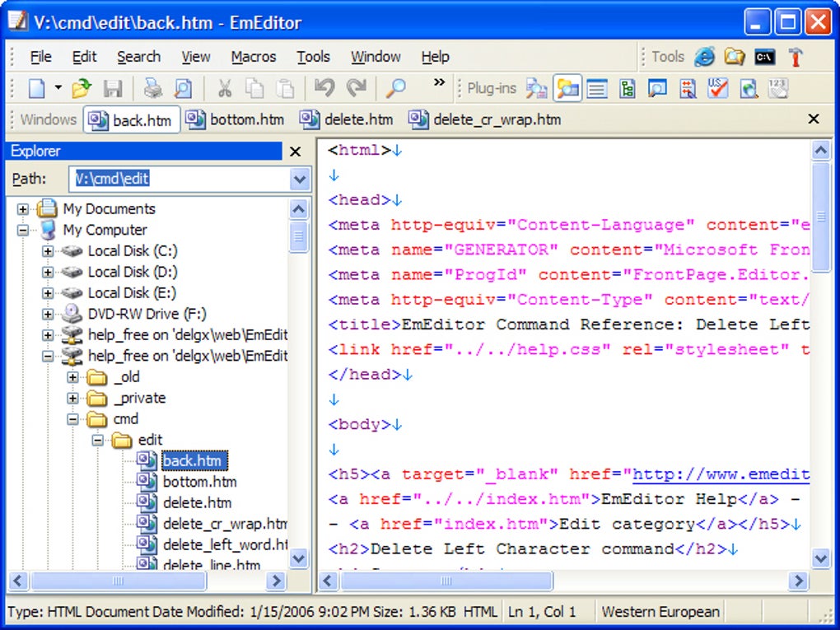The image size is (840, 630).
Task: Click the editor vertical scrollbar thumb
Action: 821,217
